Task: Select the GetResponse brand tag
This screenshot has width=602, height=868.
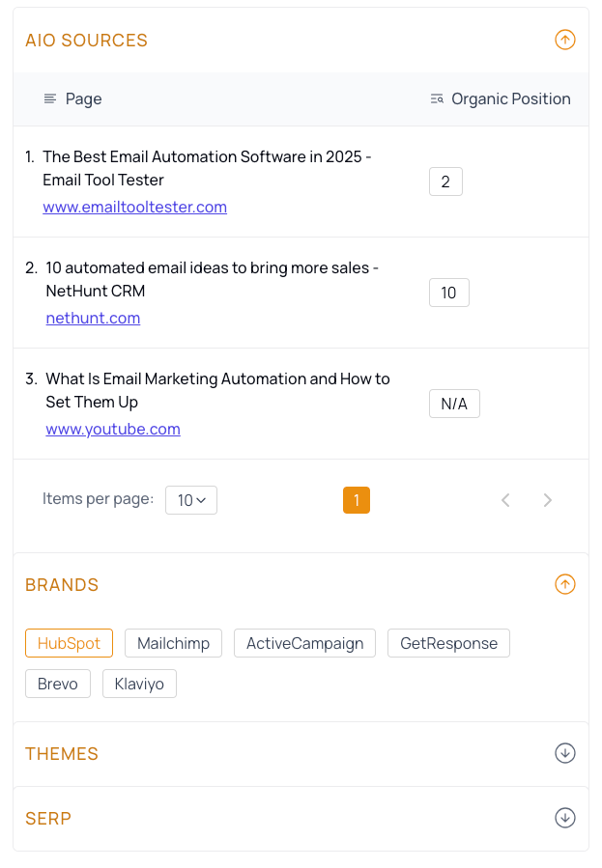Action: point(448,643)
